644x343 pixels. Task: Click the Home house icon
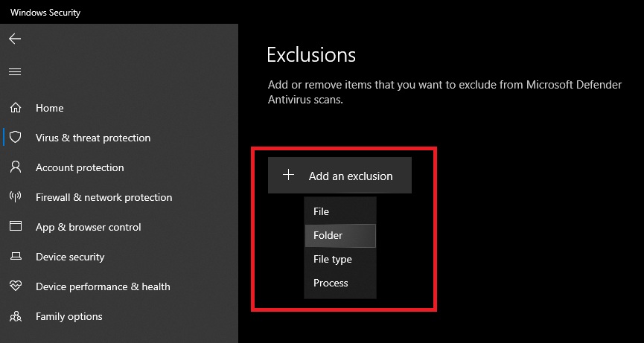coord(15,108)
